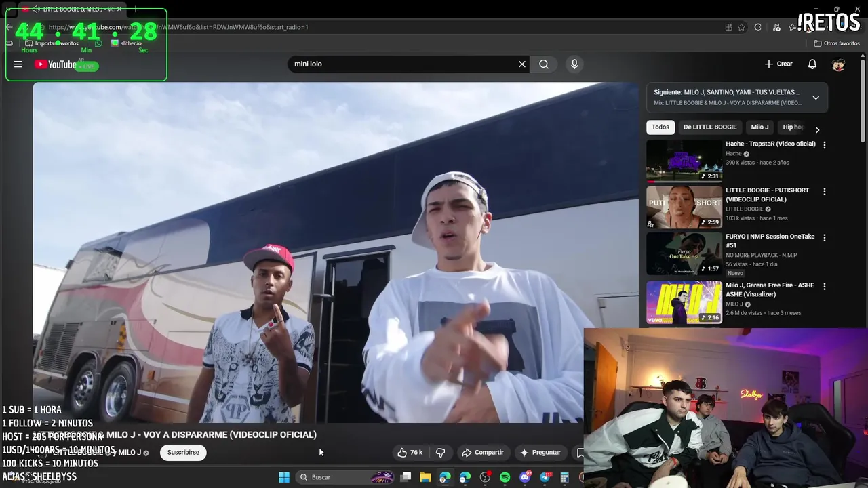Open LITTLE BOOGIE - PUTISHORT thumbnail

[x=684, y=207]
